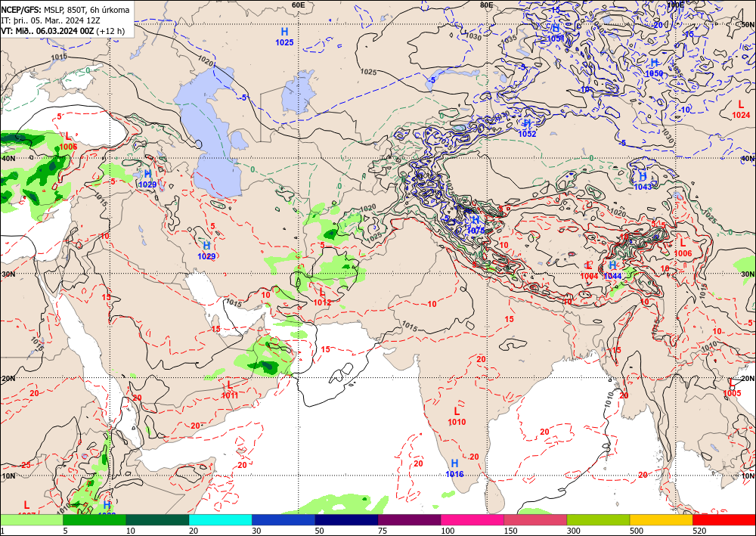Click the high pressure label 'H 1016'
The width and height of the screenshot is (756, 536).
[x=454, y=469]
